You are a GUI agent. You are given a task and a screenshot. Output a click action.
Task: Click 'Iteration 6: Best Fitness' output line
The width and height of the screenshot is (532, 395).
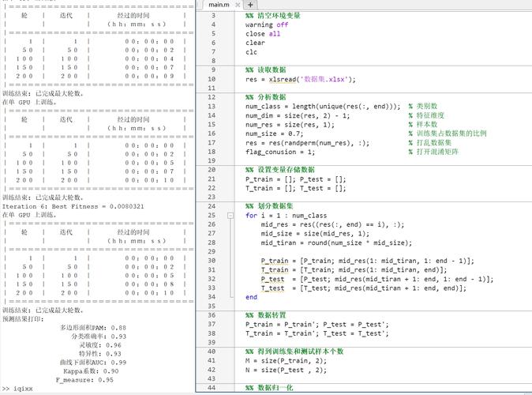[x=73, y=206]
